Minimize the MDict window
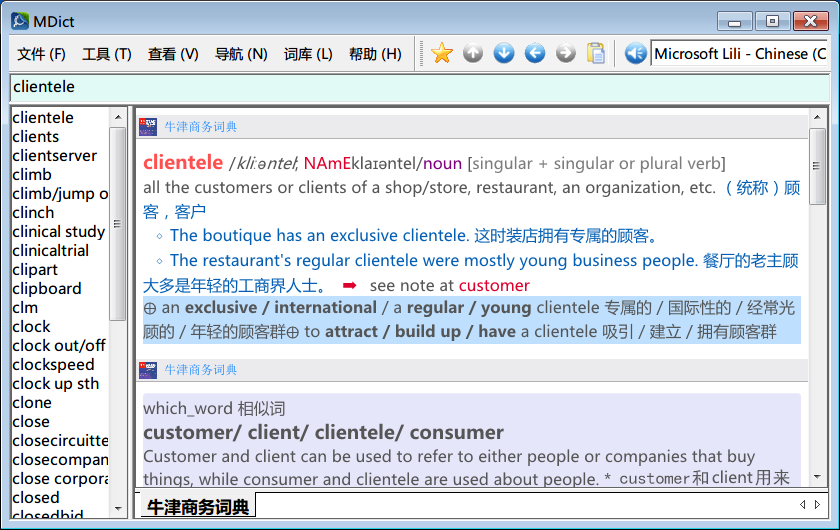The width and height of the screenshot is (840, 530). [735, 21]
